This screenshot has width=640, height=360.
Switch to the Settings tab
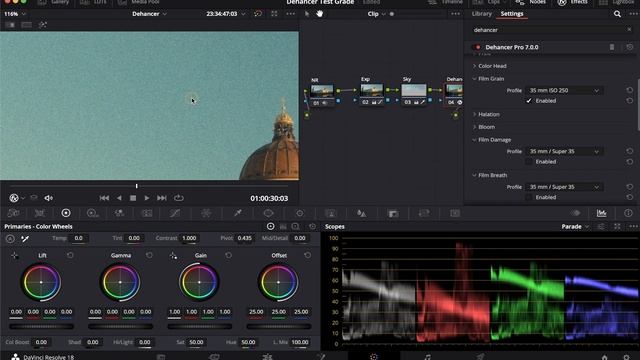point(512,13)
